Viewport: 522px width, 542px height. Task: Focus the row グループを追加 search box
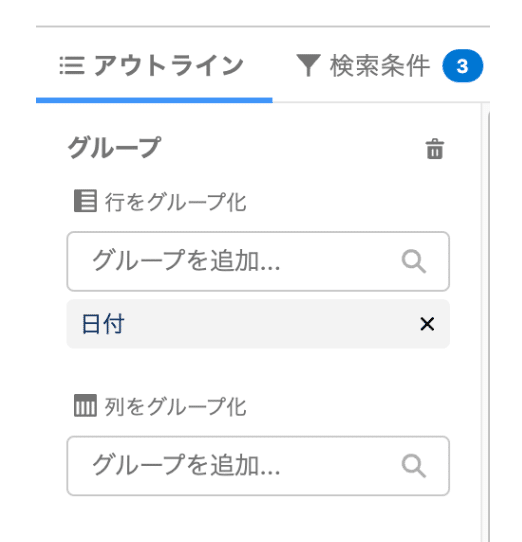point(258,262)
